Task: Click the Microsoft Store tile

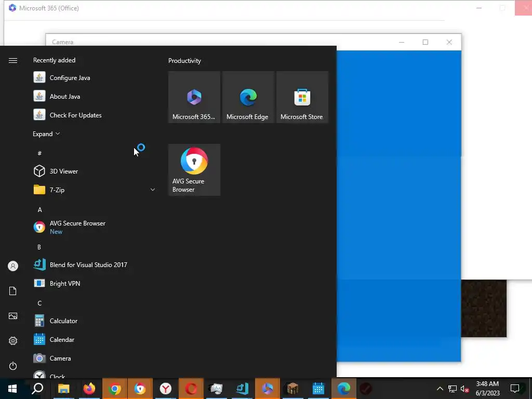Action: point(302,97)
